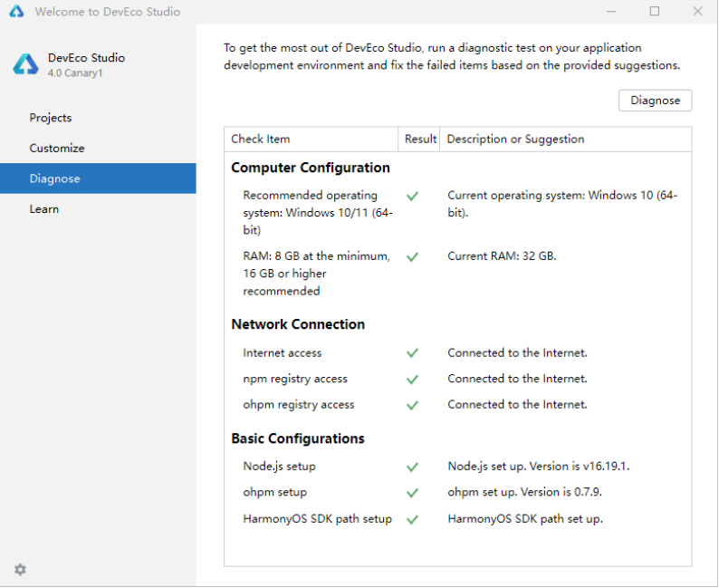Click the 'ohpm registry access' item
The width and height of the screenshot is (719, 588).
pos(299,405)
